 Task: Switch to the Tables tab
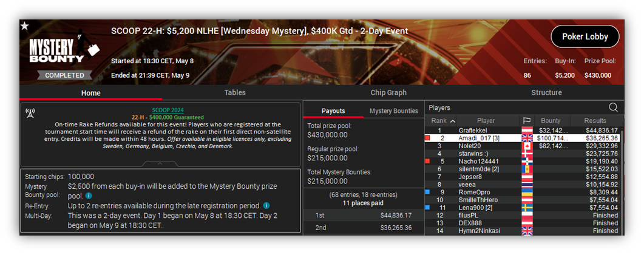click(235, 92)
